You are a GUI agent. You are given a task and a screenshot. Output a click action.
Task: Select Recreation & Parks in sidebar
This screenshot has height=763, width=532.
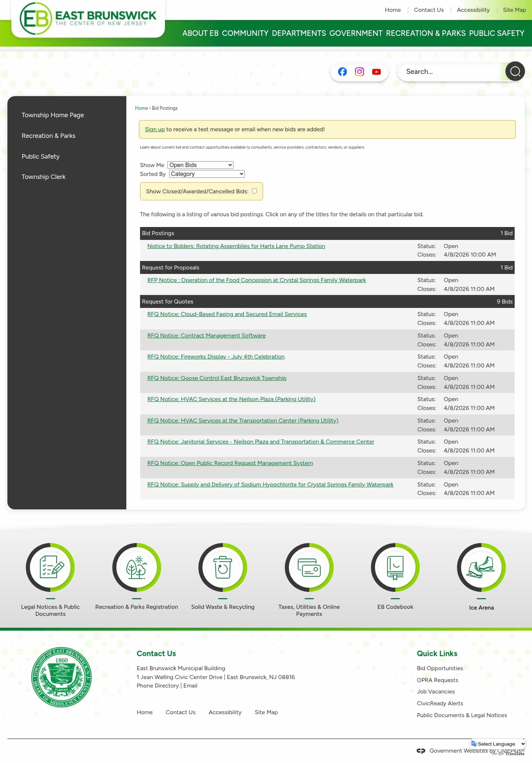(x=48, y=136)
